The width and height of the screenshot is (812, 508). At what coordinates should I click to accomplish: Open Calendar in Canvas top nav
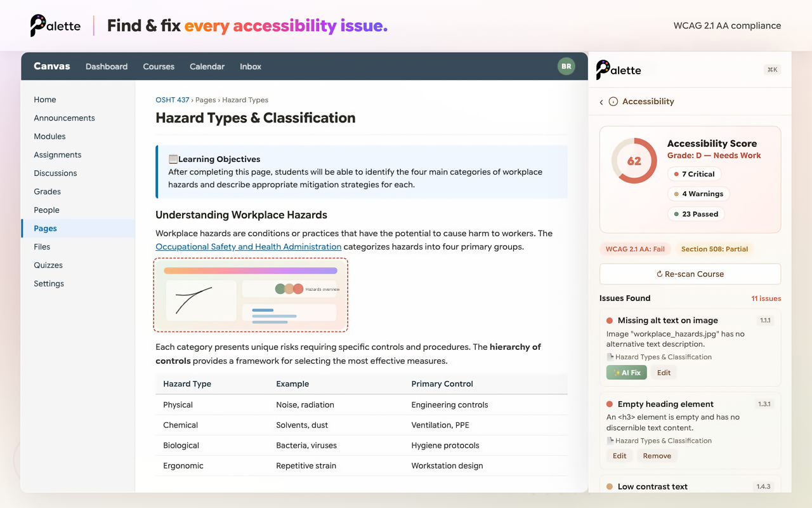click(207, 67)
